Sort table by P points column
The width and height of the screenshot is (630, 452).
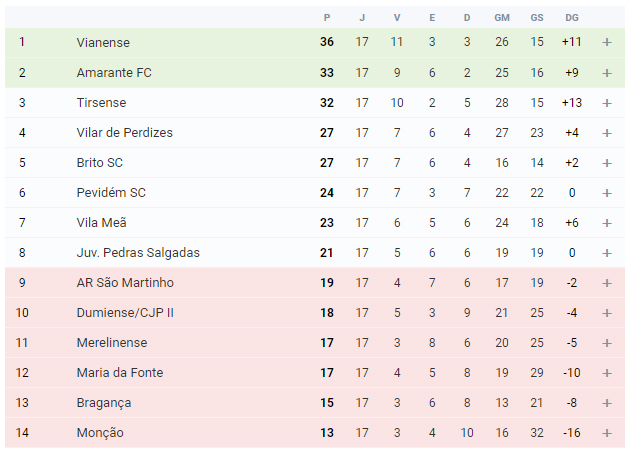(327, 18)
